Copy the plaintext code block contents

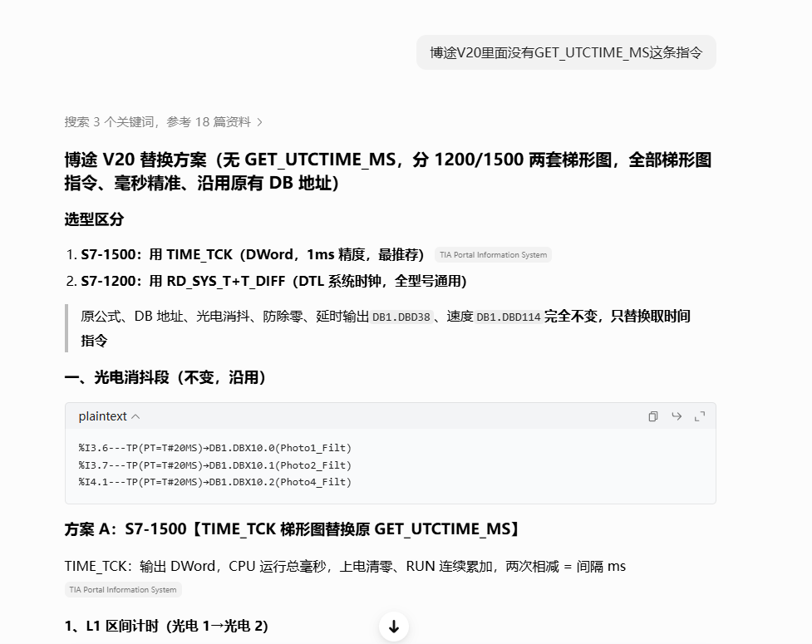653,416
